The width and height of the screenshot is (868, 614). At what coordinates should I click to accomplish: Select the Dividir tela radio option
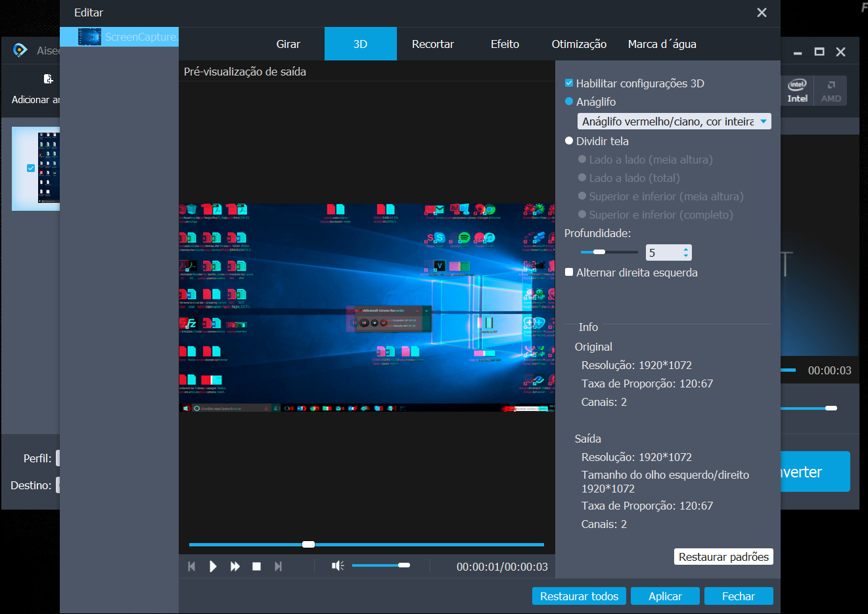[x=569, y=141]
